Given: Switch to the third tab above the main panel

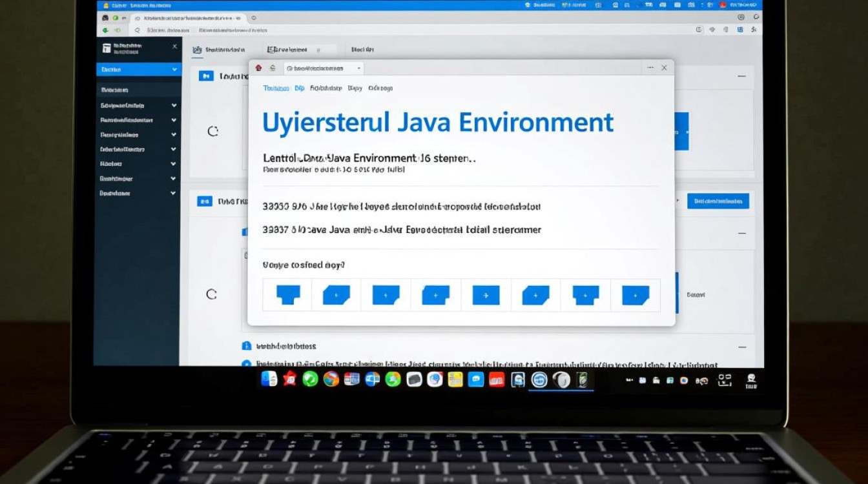Looking at the screenshot, I should 362,49.
